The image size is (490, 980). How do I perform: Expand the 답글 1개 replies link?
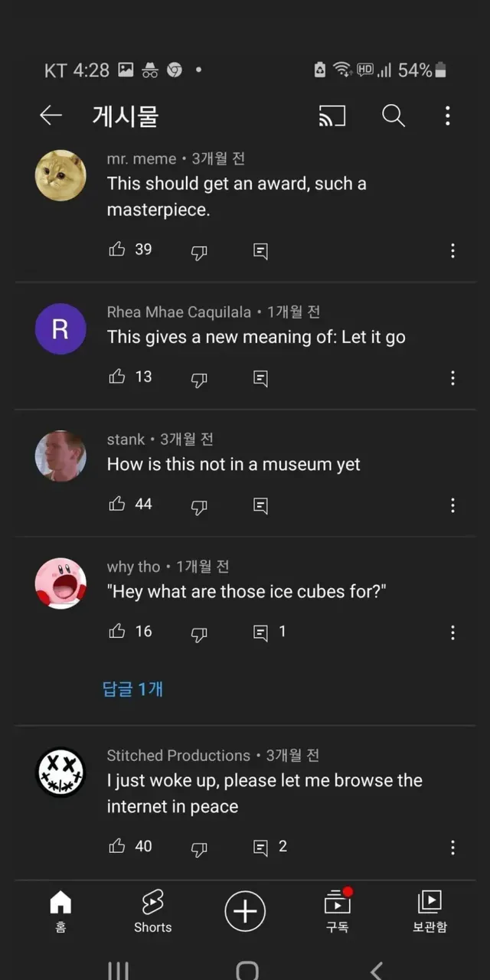(x=132, y=689)
